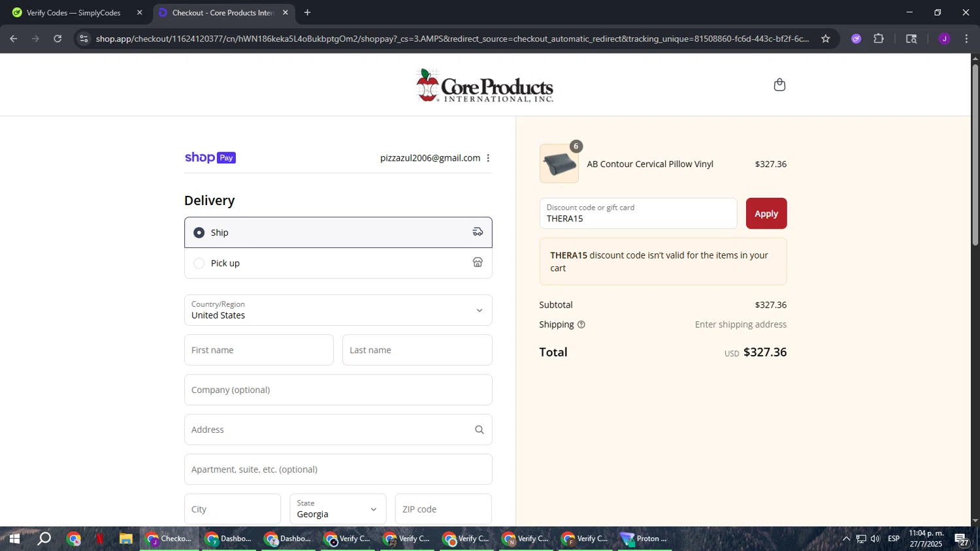Click the store icon in Pick up row
This screenshot has width=980, height=551.
tap(478, 262)
